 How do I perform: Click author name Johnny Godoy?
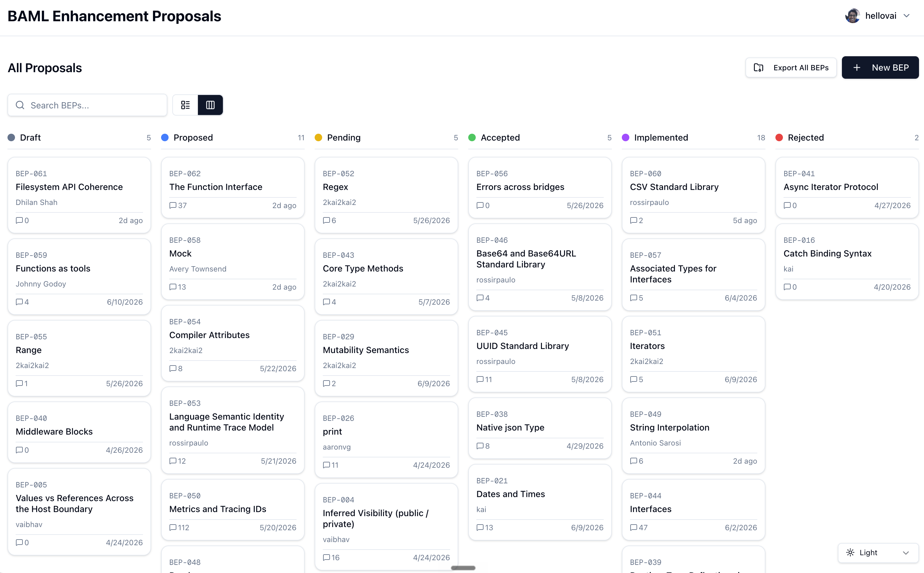tap(41, 284)
